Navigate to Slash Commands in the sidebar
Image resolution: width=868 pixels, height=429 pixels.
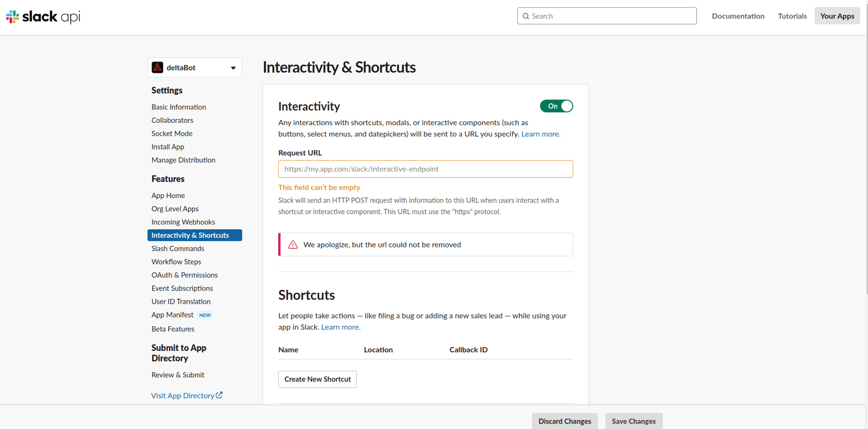[x=178, y=248]
